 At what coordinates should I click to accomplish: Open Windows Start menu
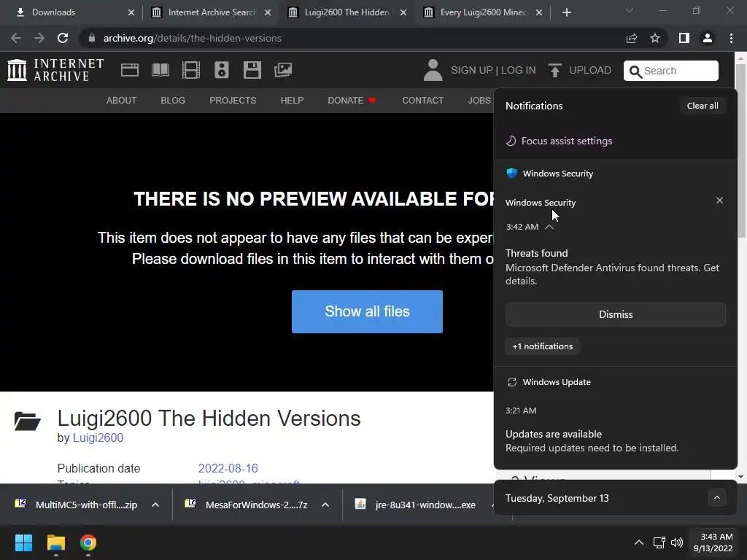pyautogui.click(x=23, y=542)
